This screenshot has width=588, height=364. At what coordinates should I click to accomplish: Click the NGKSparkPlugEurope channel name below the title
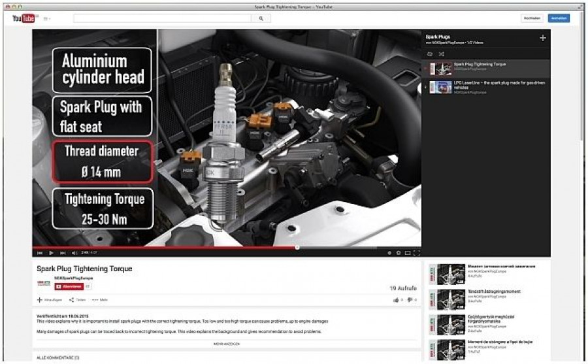73,278
